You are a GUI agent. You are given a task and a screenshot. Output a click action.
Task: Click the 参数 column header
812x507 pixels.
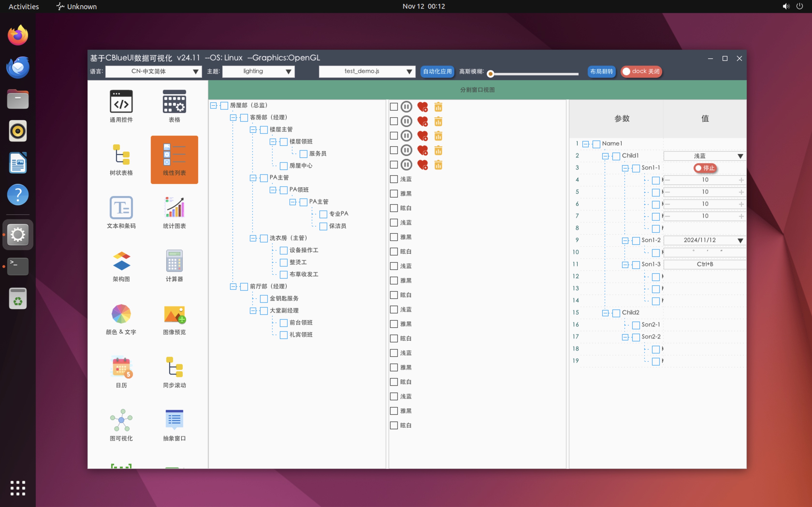click(622, 119)
